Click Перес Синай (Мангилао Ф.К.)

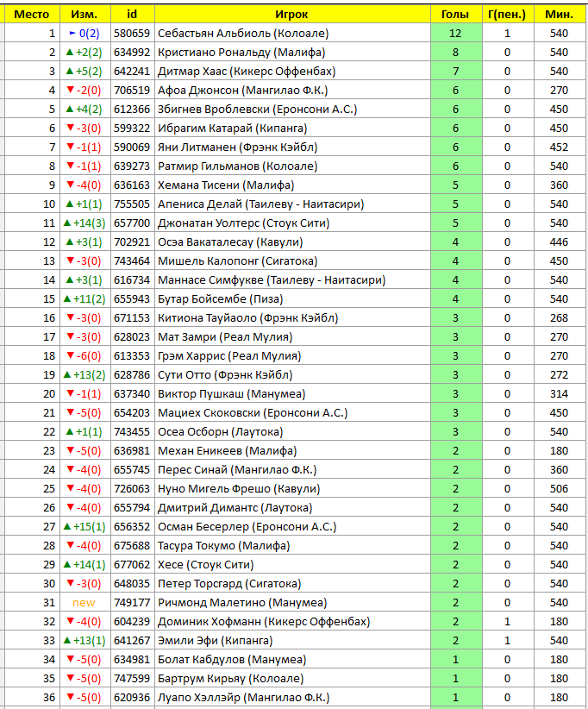(x=237, y=470)
